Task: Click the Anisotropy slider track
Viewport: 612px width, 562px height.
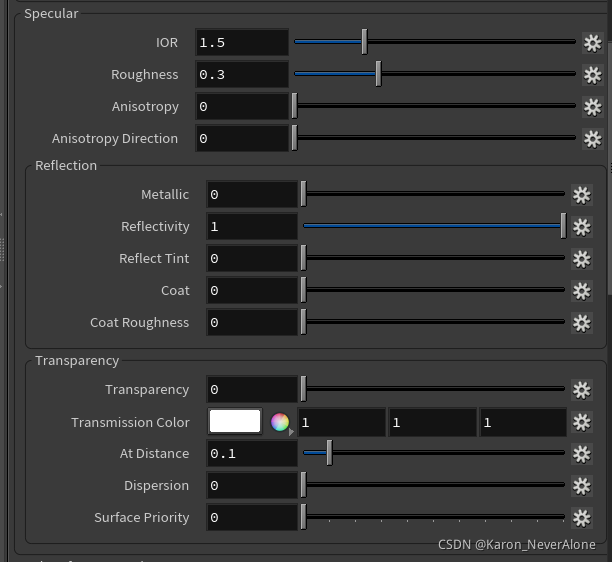Action: pos(435,106)
